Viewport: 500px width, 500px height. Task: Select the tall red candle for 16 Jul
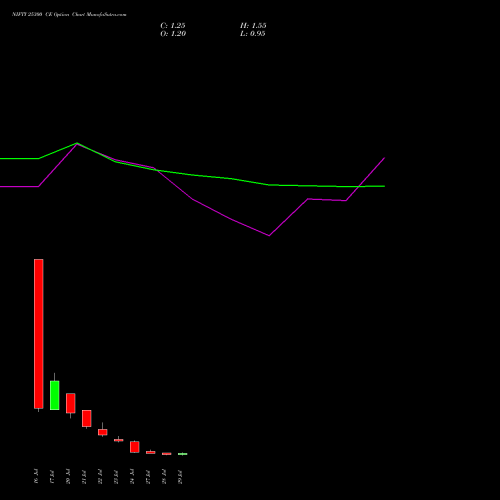[39, 334]
